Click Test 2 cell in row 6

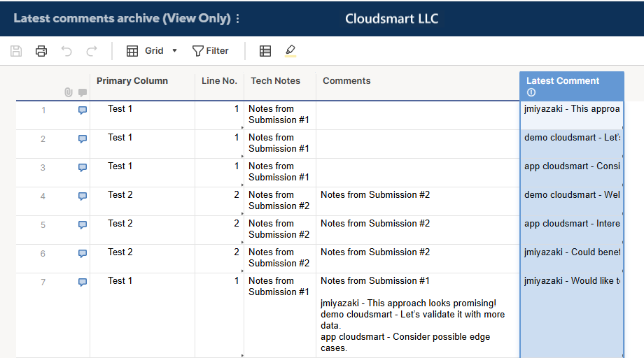click(x=142, y=259)
